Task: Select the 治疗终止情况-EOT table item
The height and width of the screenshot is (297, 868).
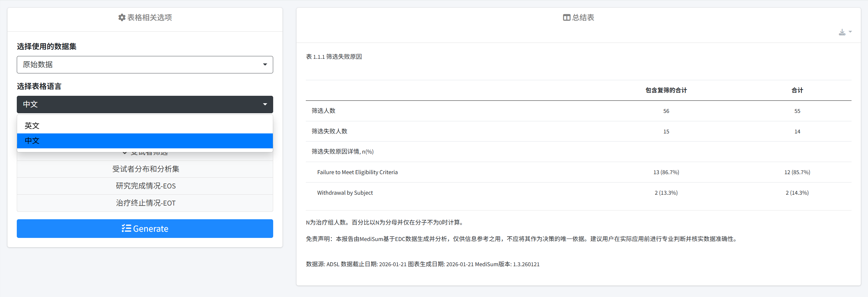Action: [x=145, y=203]
